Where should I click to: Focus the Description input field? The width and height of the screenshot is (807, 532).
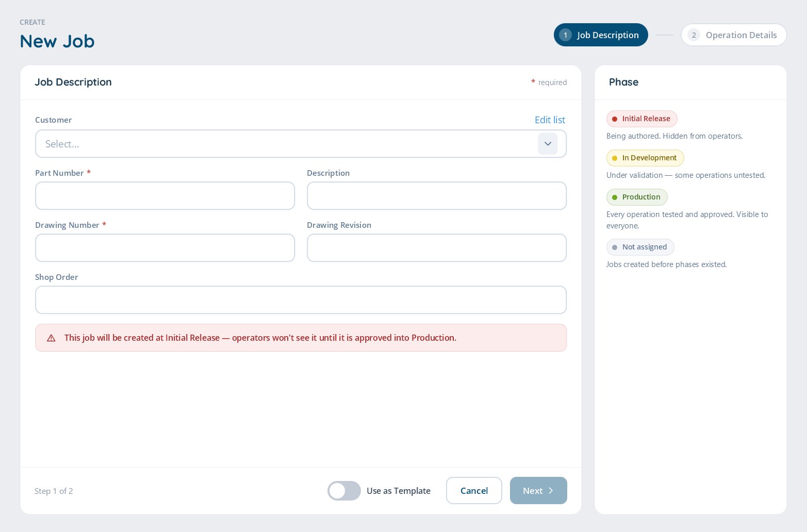(x=437, y=196)
